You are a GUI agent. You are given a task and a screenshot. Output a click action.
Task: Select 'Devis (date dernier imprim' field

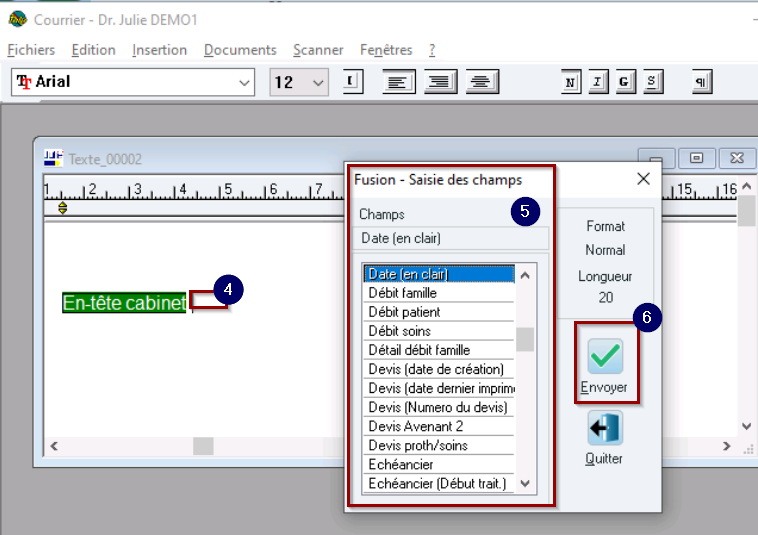point(438,388)
